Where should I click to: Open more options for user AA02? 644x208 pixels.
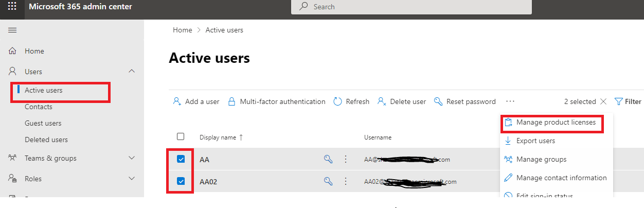pyautogui.click(x=346, y=181)
